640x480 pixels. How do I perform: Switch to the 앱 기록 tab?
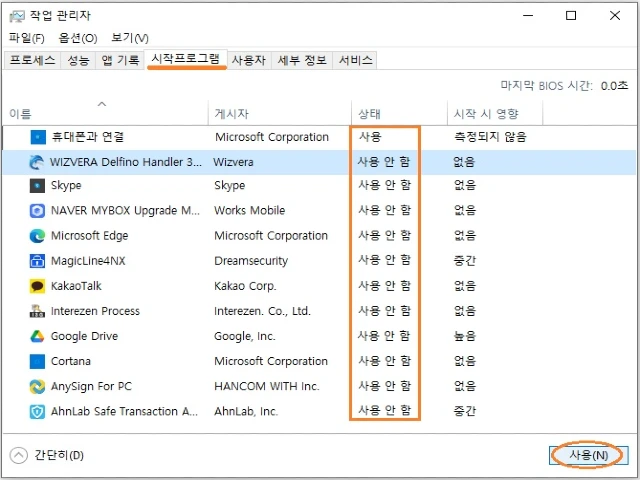pyautogui.click(x=120, y=60)
